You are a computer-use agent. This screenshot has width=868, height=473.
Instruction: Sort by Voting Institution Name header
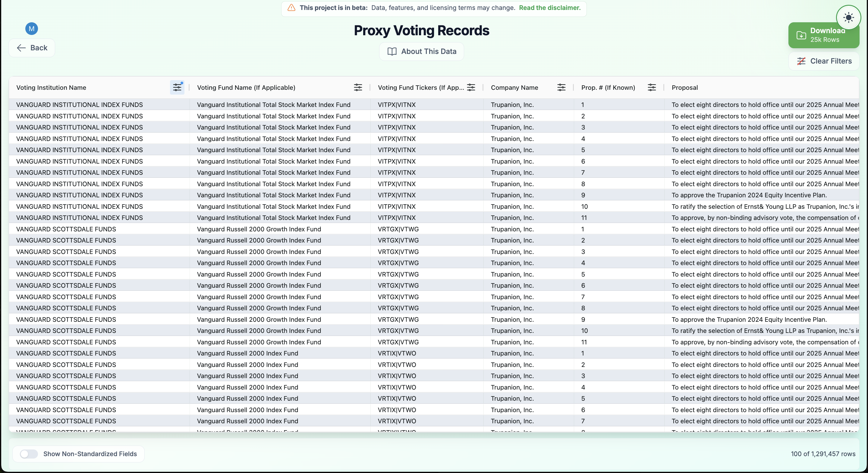click(x=51, y=88)
